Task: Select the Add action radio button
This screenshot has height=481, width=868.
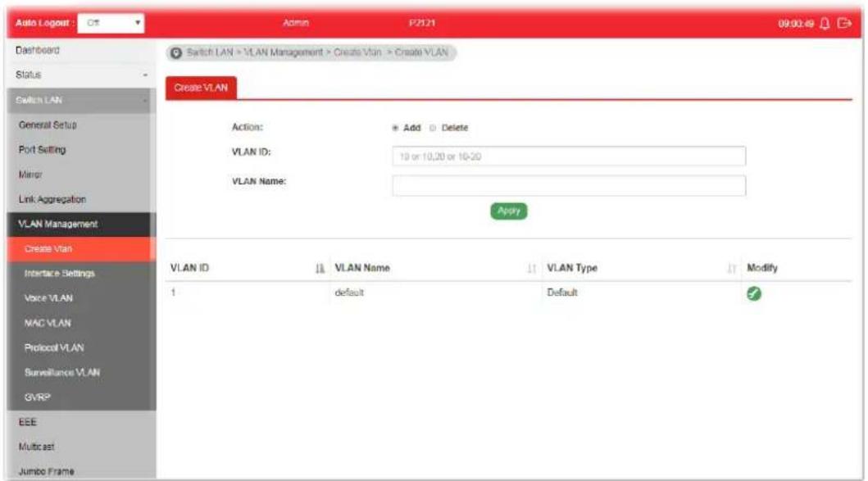Action: 395,128
